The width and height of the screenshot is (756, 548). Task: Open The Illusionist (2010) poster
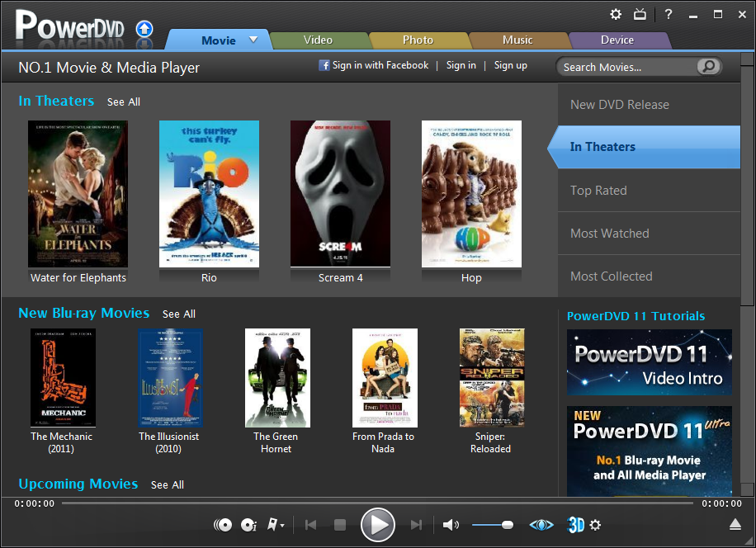[x=170, y=378]
